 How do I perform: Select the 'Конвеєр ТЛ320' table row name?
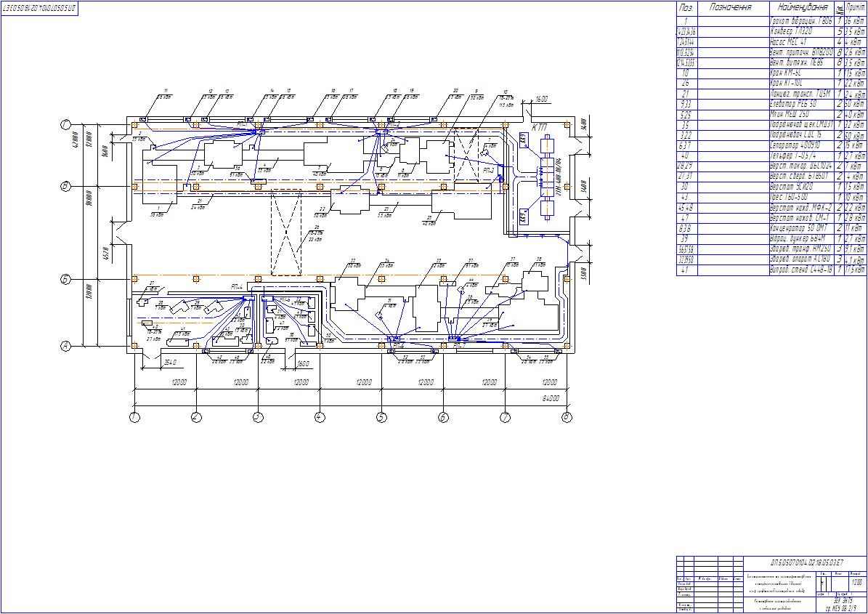(792, 32)
